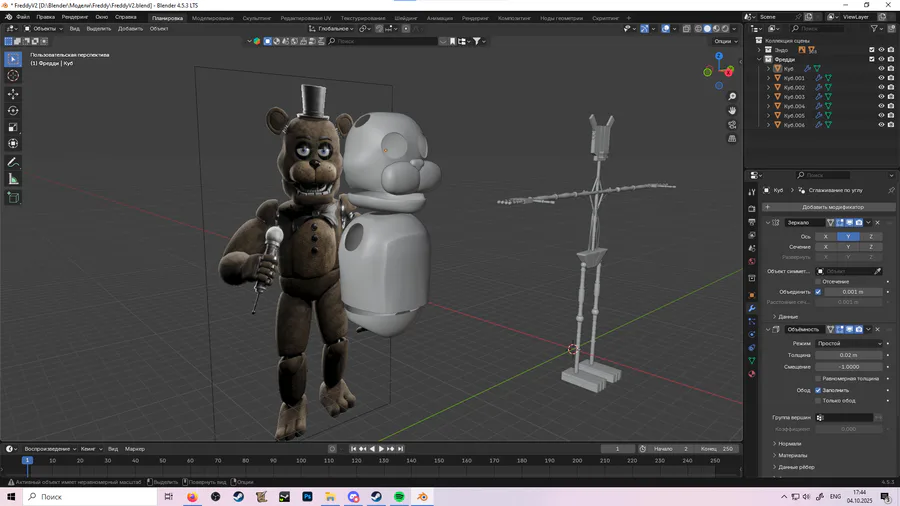The image size is (900, 506).
Task: Select the Measure tool
Action: (13, 179)
